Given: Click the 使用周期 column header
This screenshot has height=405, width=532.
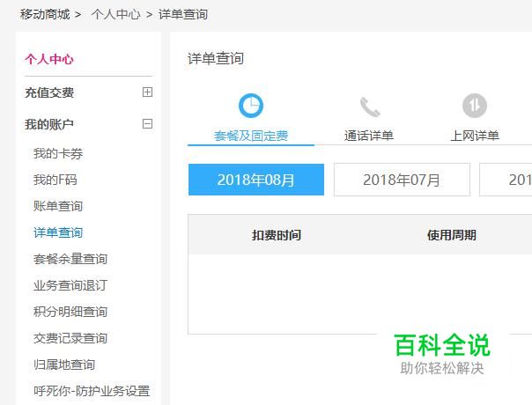Looking at the screenshot, I should point(452,235).
